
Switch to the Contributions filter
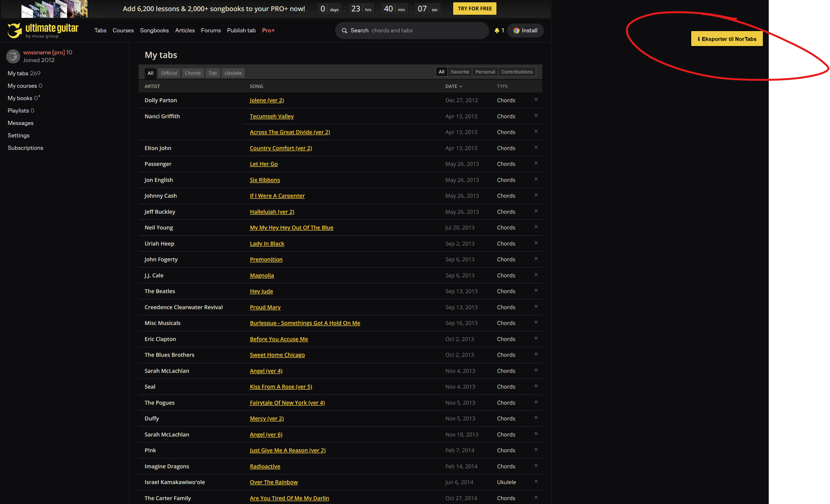[517, 72]
